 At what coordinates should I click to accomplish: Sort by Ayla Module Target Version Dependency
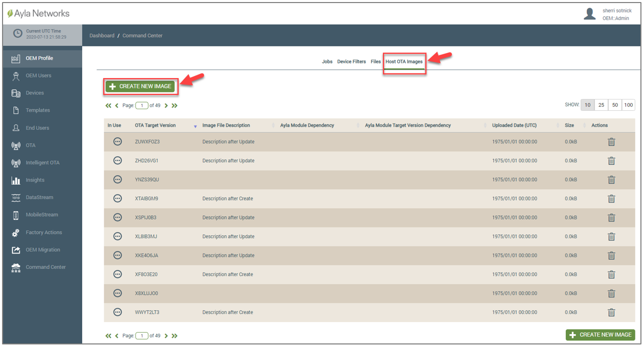pos(408,126)
